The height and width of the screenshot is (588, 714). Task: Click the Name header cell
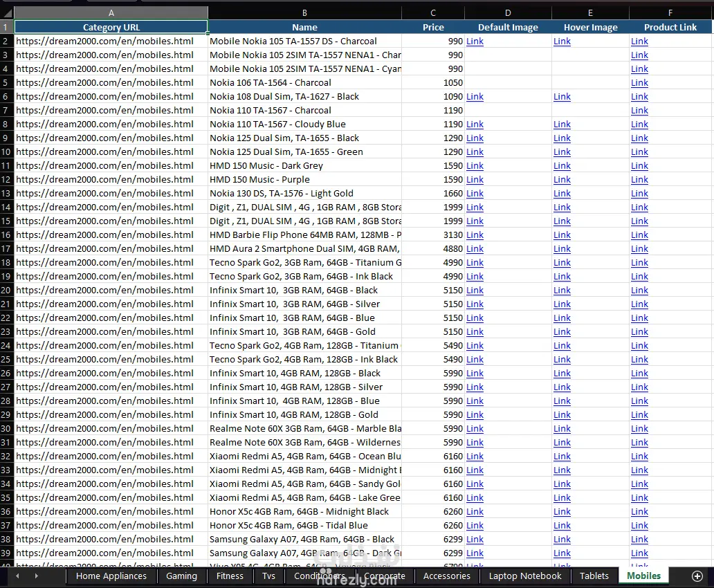click(x=304, y=28)
